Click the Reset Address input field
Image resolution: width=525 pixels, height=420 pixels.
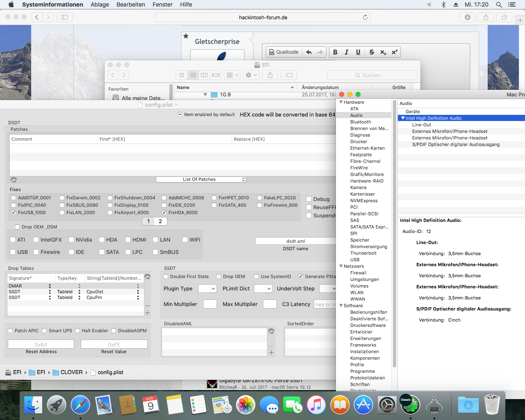[41, 345]
